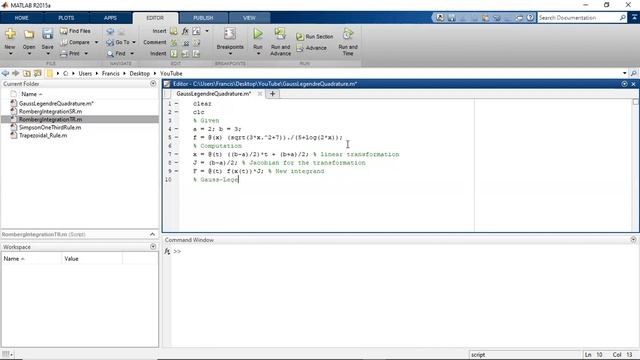The image size is (640, 360).
Task: Click Francis in address path
Action: (x=111, y=73)
